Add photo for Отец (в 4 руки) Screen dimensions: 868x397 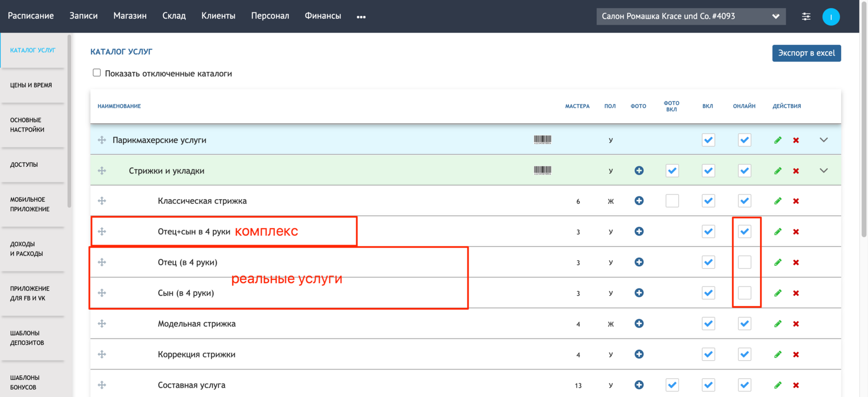click(x=639, y=262)
